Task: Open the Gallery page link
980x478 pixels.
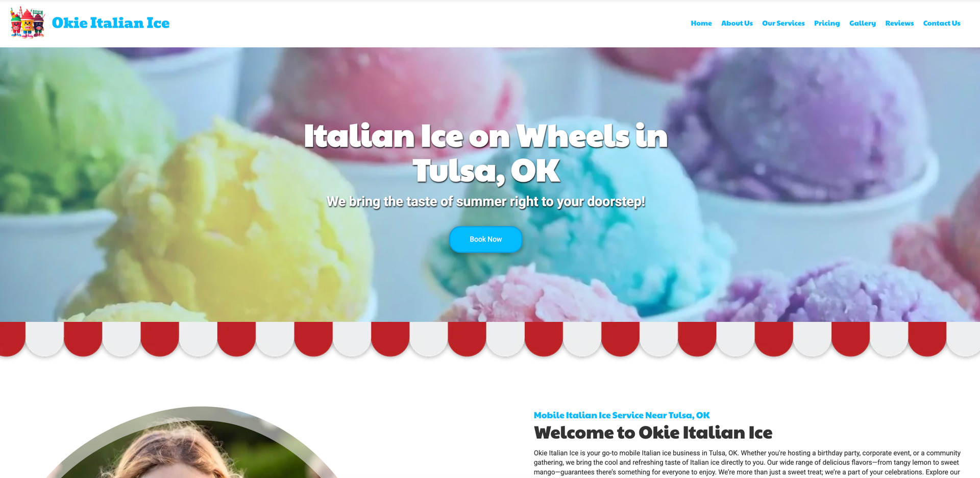Action: point(862,23)
